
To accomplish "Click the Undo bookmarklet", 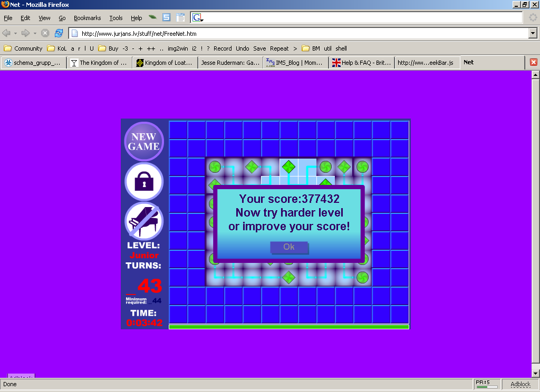I will coord(243,48).
